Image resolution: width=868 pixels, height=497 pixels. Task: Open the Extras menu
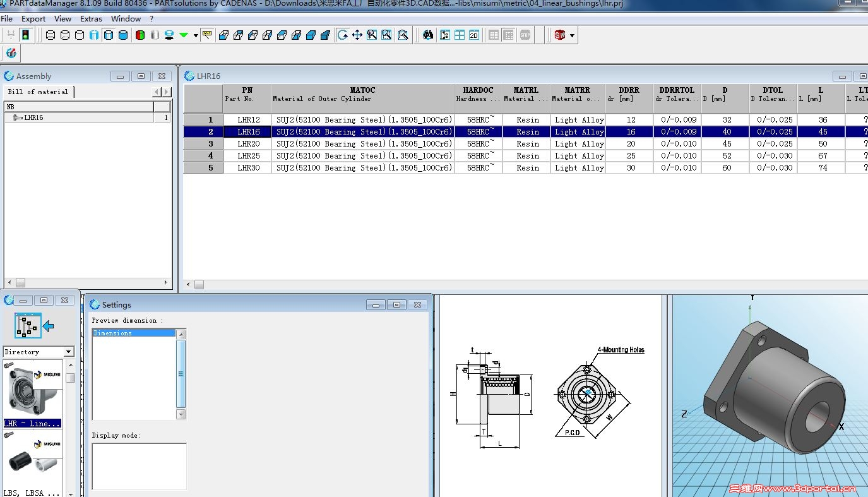click(x=91, y=19)
